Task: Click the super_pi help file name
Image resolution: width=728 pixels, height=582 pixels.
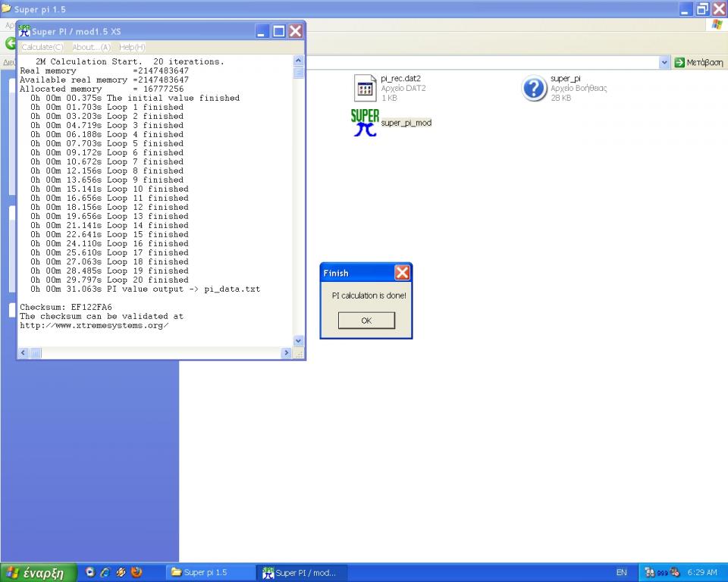Action: point(565,79)
